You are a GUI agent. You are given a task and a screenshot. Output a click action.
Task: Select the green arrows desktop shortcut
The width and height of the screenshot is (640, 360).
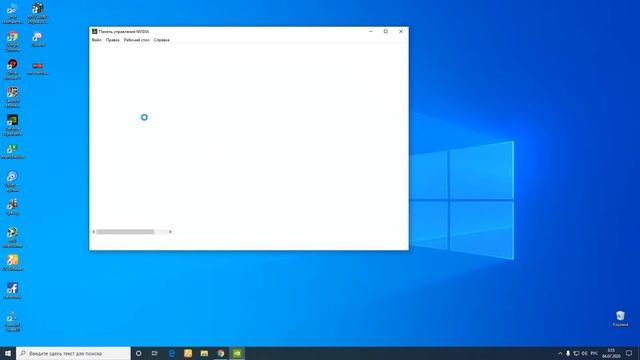coord(12,151)
